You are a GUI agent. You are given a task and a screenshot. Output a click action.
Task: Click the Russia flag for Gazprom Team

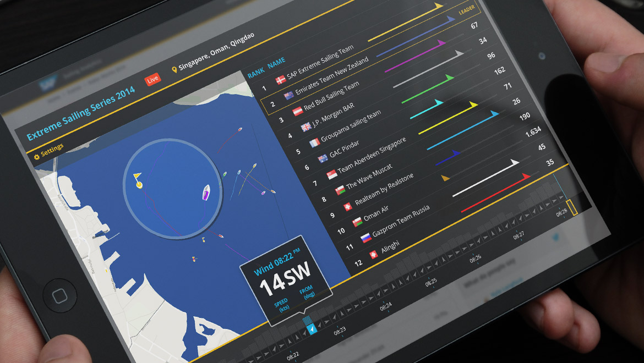click(365, 238)
